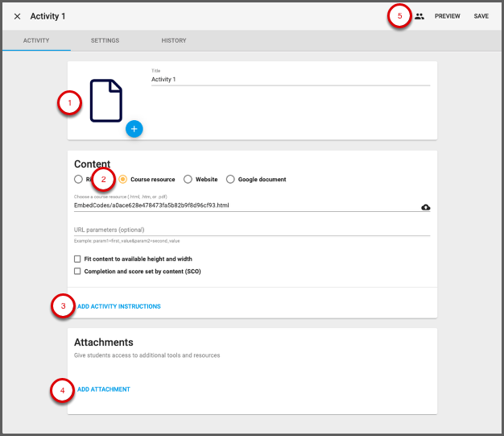Viewport: 504px width, 436px height.
Task: Click the Add Attachment link
Action: (104, 389)
